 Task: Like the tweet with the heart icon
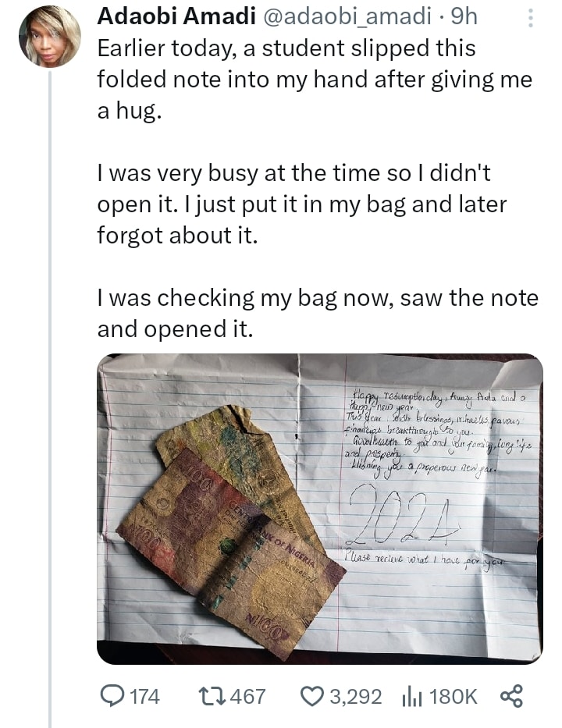click(x=315, y=696)
